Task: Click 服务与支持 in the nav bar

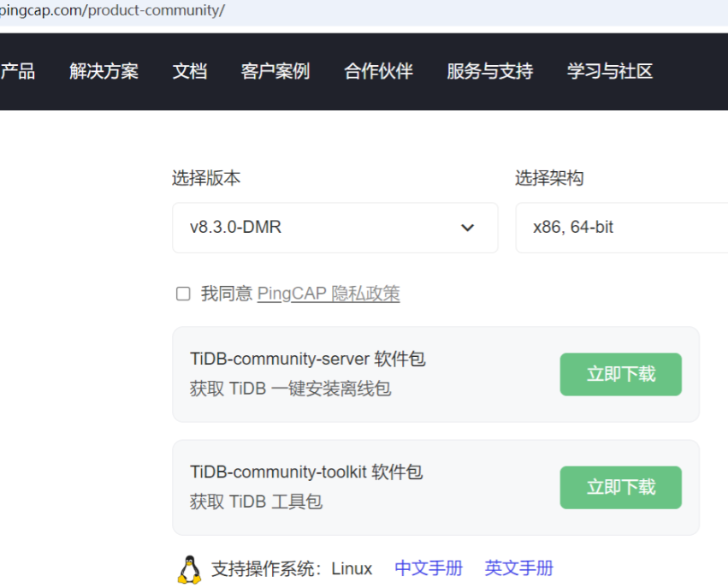Action: point(489,71)
